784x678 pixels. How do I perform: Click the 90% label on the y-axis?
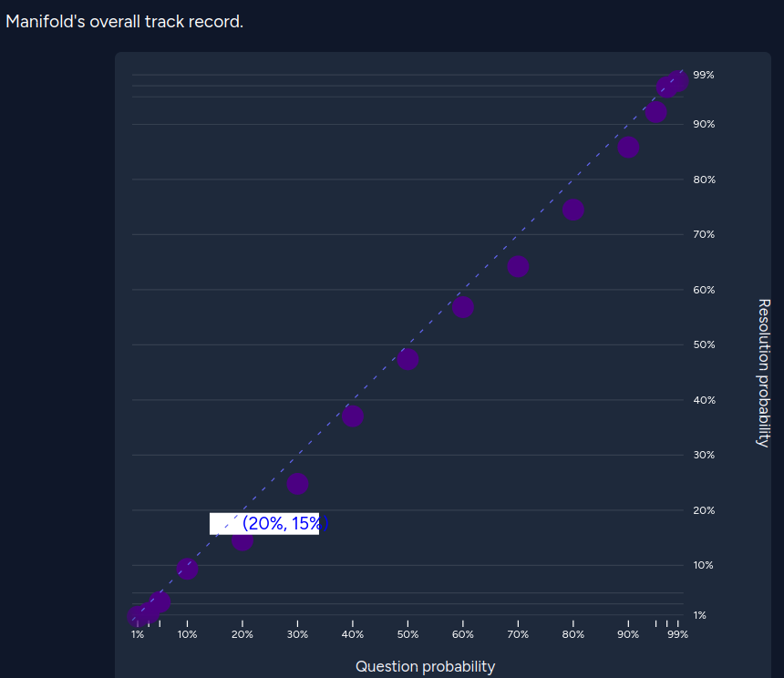point(704,125)
